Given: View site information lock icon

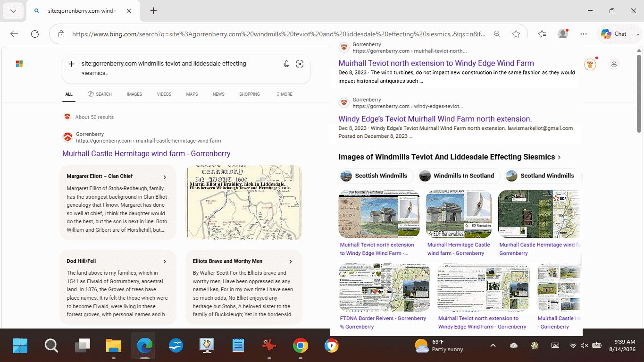Looking at the screenshot, I should [61, 34].
